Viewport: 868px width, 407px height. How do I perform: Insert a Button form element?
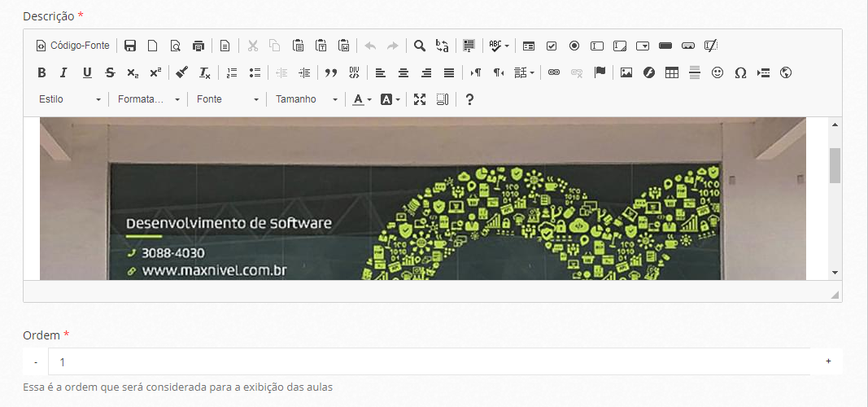(665, 46)
